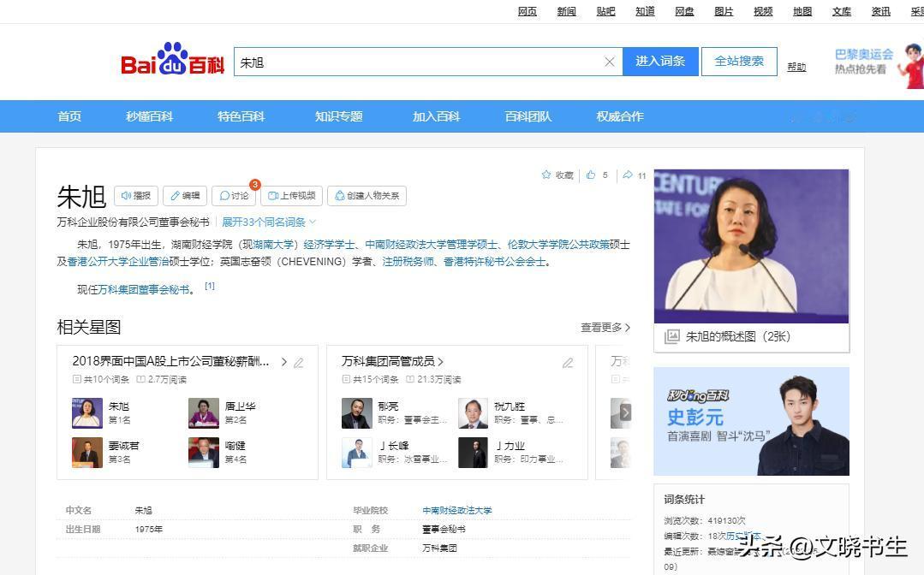924x575 pixels.
Task: Expand 展开33个同名词条 dropdown
Action: tap(269, 222)
